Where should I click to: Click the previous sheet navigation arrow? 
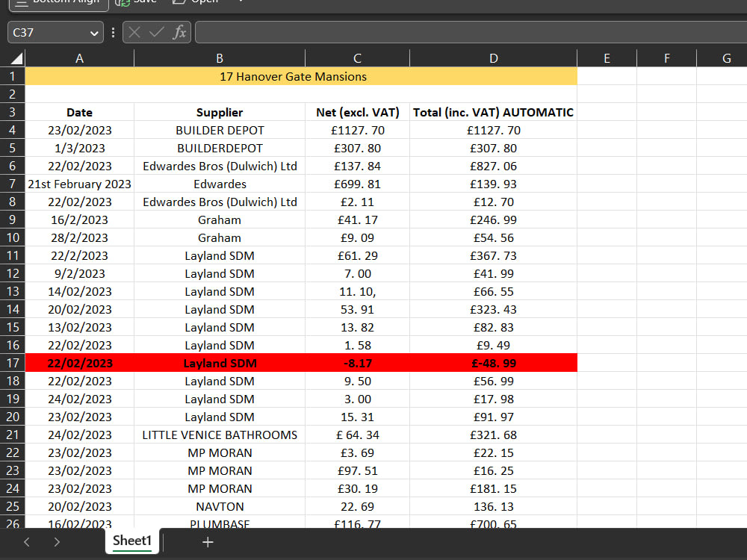point(27,542)
